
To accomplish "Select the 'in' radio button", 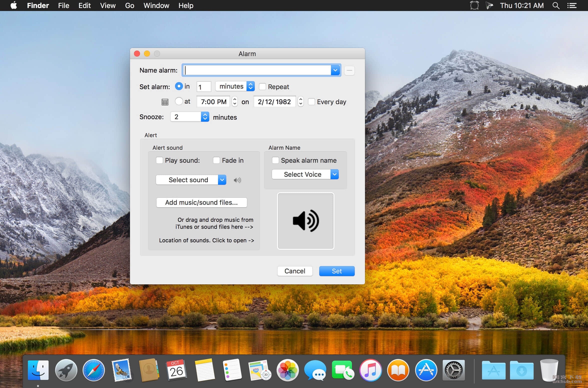I will click(179, 86).
